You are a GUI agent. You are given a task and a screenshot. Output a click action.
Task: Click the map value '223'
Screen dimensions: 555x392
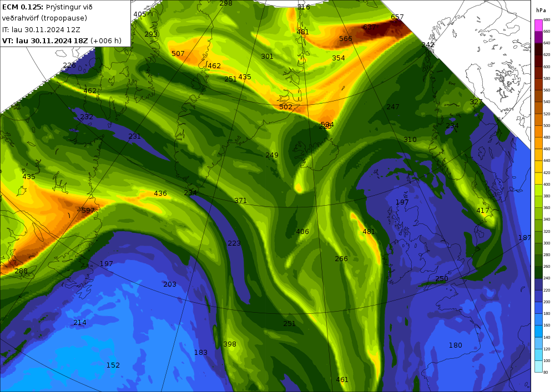pyautogui.click(x=234, y=243)
